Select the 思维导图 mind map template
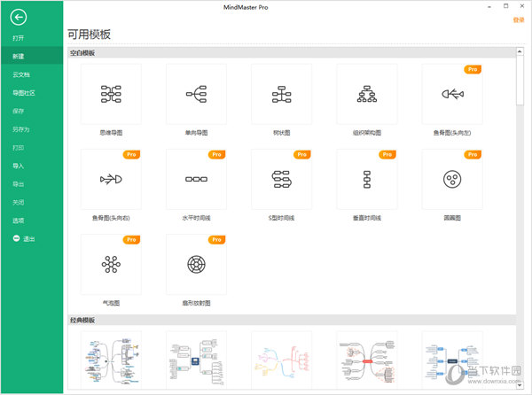Viewport: 532px width, 395px height. 111,94
